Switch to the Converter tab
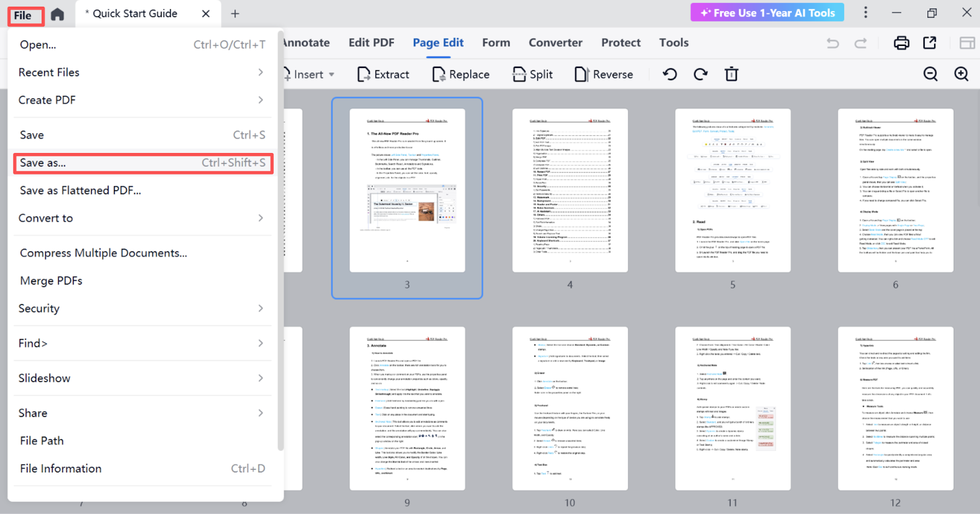This screenshot has width=980, height=514. [x=555, y=43]
